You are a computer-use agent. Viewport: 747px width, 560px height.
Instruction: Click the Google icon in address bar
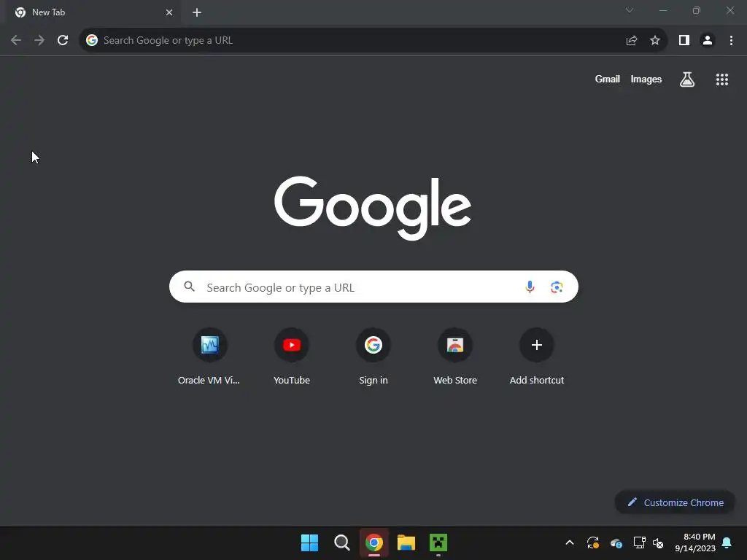click(91, 40)
